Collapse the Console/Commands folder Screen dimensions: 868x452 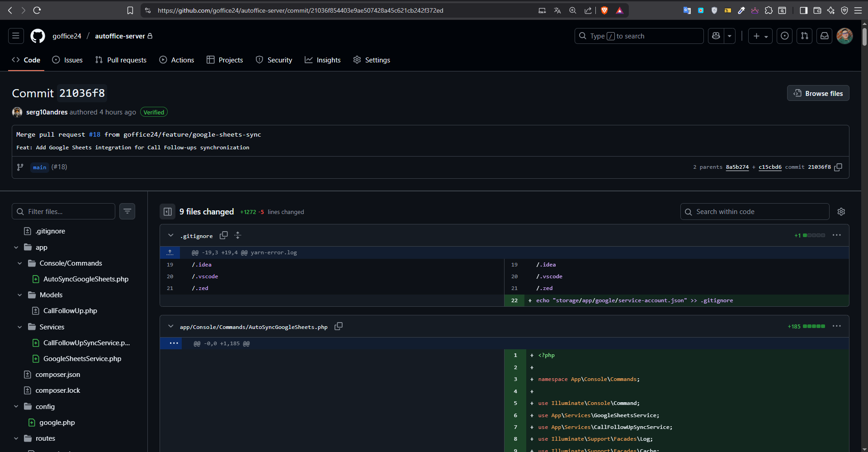20,263
